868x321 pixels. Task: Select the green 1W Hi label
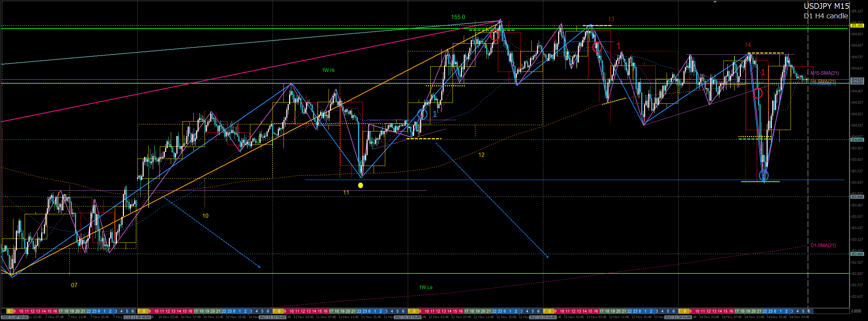328,70
